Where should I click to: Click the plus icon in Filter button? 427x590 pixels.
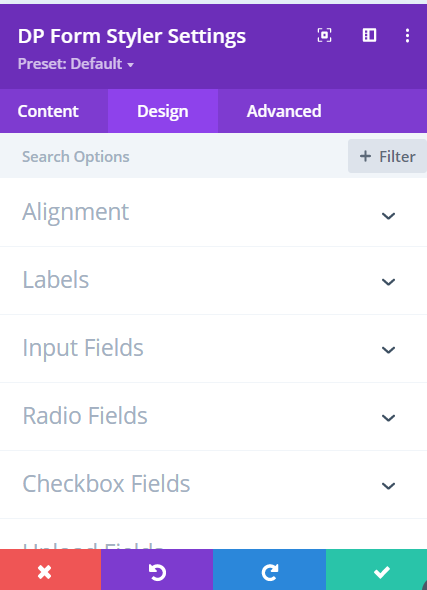365,156
